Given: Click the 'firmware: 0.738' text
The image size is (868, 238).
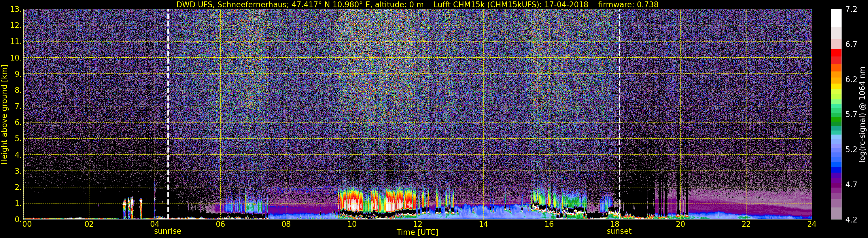Looking at the screenshot, I should (628, 4).
